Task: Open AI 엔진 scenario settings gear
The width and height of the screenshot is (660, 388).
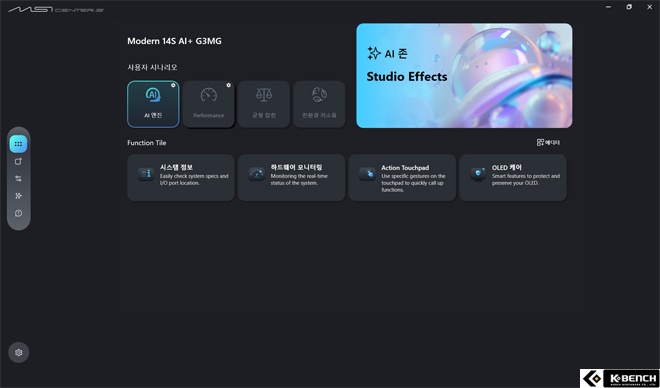Action: click(x=173, y=85)
